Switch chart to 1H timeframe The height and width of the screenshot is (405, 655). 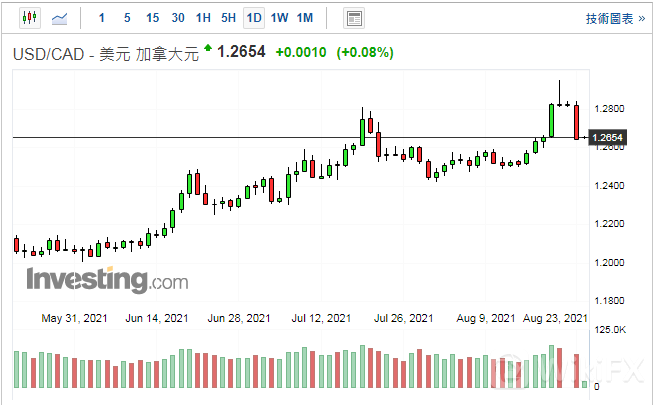point(203,18)
